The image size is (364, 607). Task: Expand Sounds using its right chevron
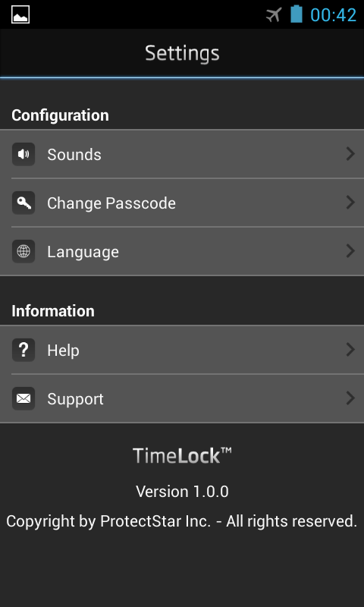point(350,154)
